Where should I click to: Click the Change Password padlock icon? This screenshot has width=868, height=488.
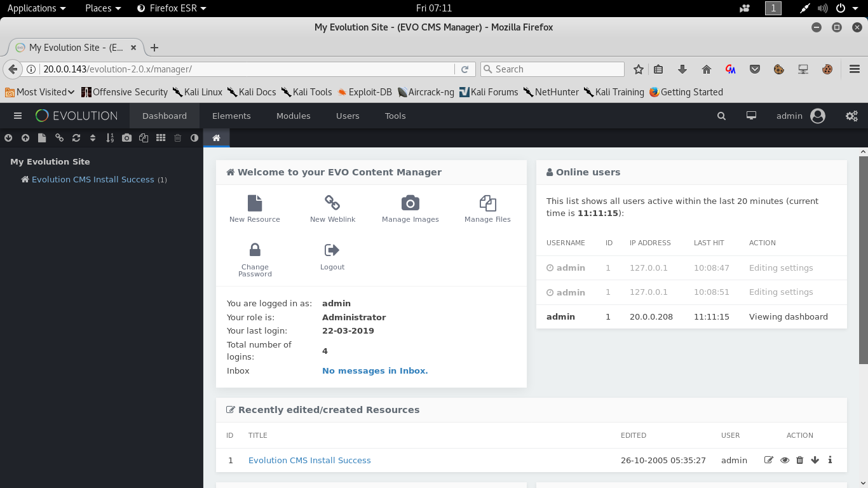(x=255, y=250)
